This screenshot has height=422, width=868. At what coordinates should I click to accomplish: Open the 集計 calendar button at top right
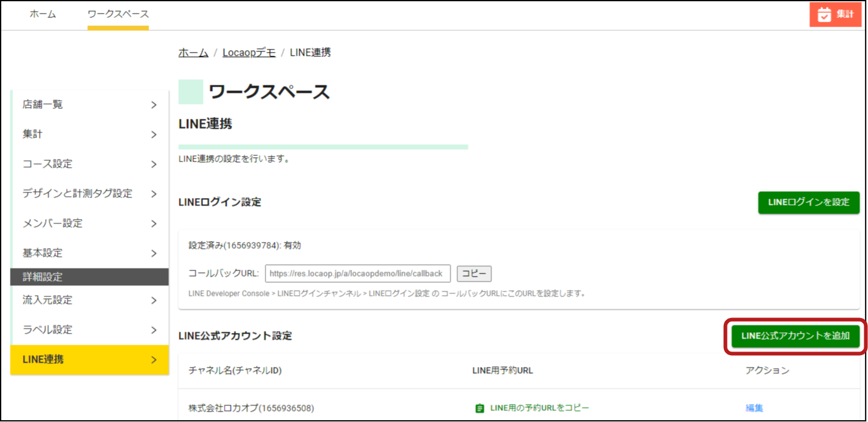[x=835, y=14]
